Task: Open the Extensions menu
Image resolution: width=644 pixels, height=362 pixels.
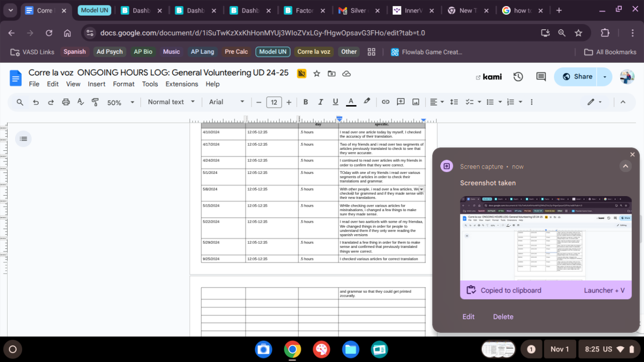Action: (x=182, y=84)
